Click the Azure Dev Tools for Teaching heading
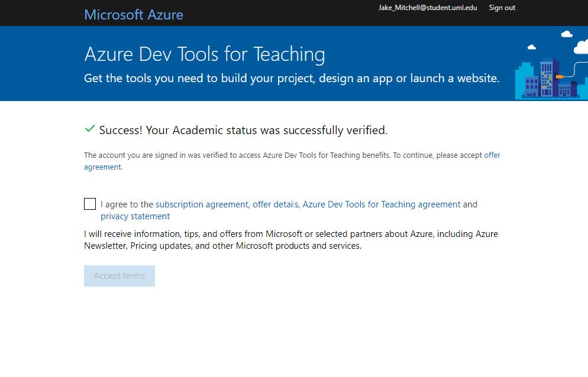The image size is (588, 377). pyautogui.click(x=205, y=54)
